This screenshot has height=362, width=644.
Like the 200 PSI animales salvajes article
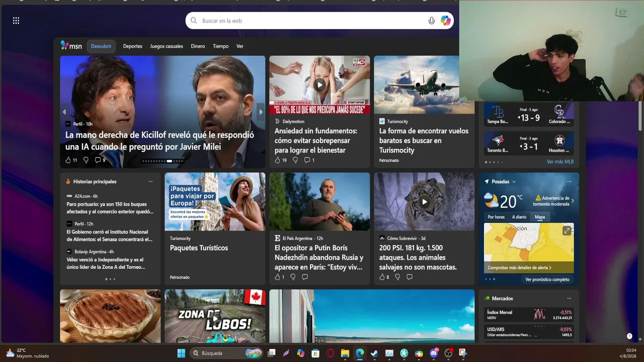click(382, 277)
